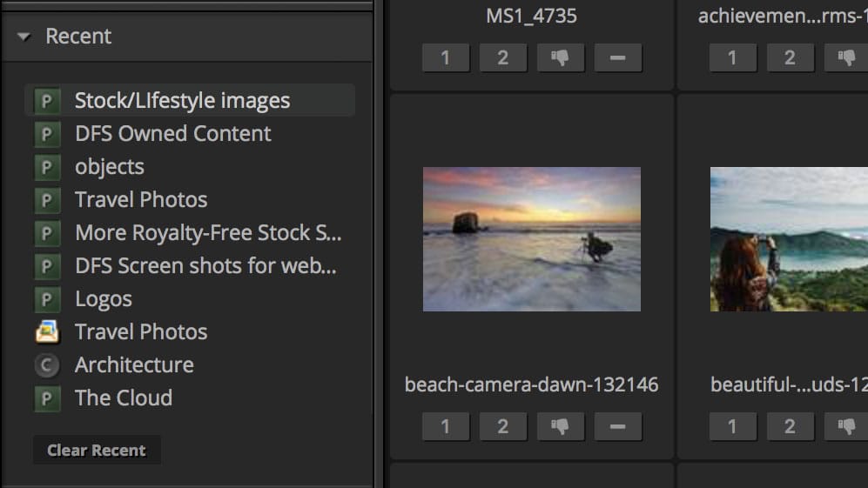Click the C icon next to Architecture
The width and height of the screenshot is (868, 488).
tap(46, 365)
